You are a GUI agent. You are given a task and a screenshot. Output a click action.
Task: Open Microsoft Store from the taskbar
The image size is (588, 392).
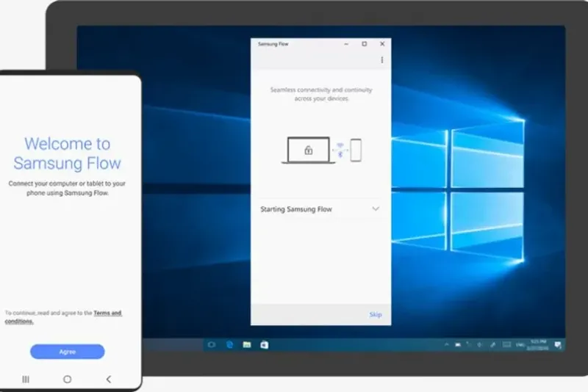[265, 344]
